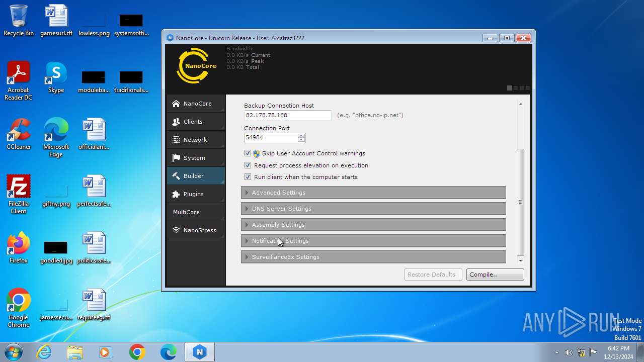Click the Network server icon
The image size is (644, 362).
point(176,140)
